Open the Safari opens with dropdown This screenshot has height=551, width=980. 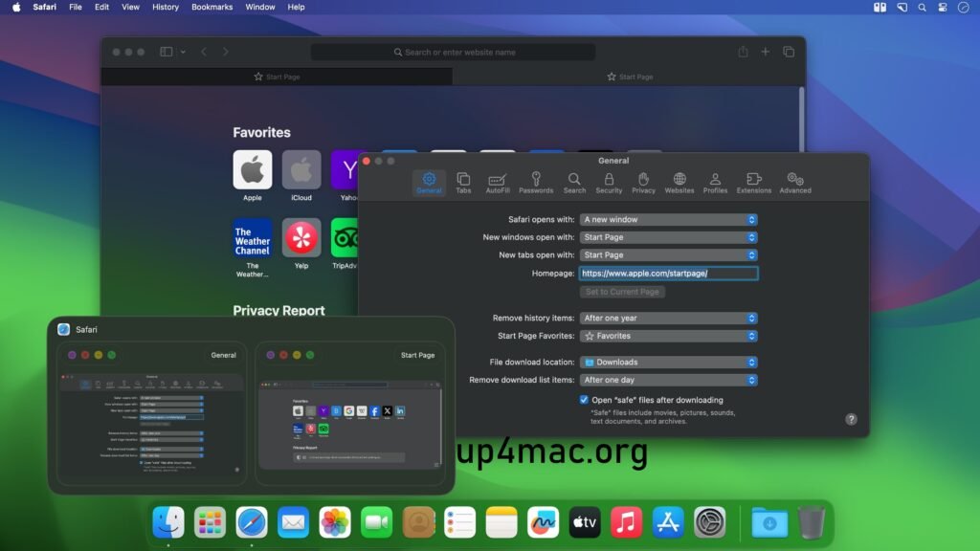click(x=668, y=219)
